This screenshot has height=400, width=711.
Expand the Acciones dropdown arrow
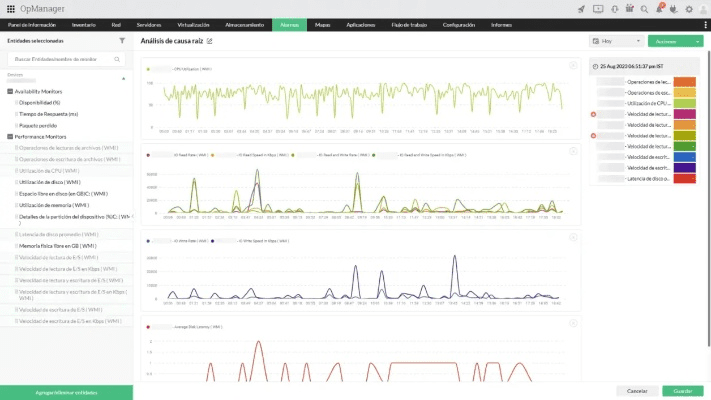[x=696, y=42]
